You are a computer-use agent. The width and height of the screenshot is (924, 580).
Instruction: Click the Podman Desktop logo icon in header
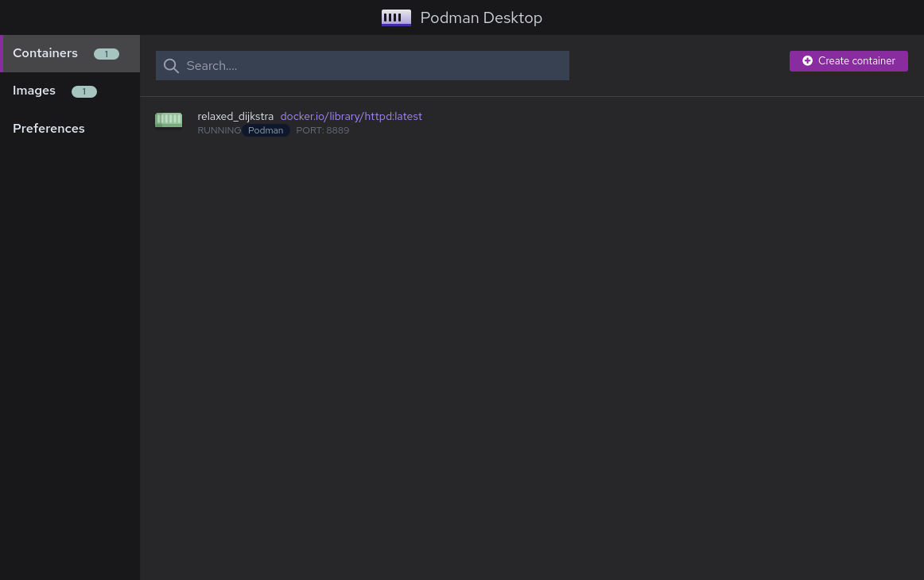396,17
